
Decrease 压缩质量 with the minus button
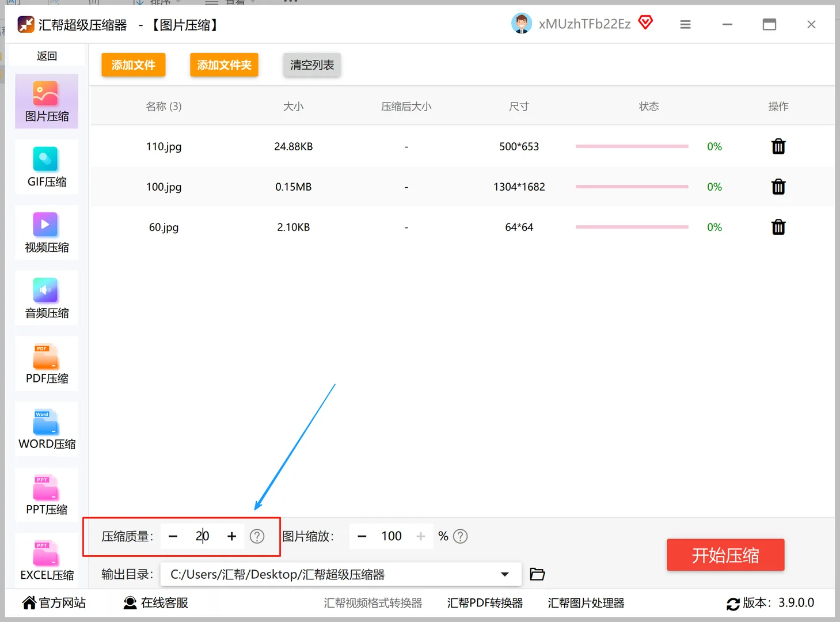pos(173,536)
